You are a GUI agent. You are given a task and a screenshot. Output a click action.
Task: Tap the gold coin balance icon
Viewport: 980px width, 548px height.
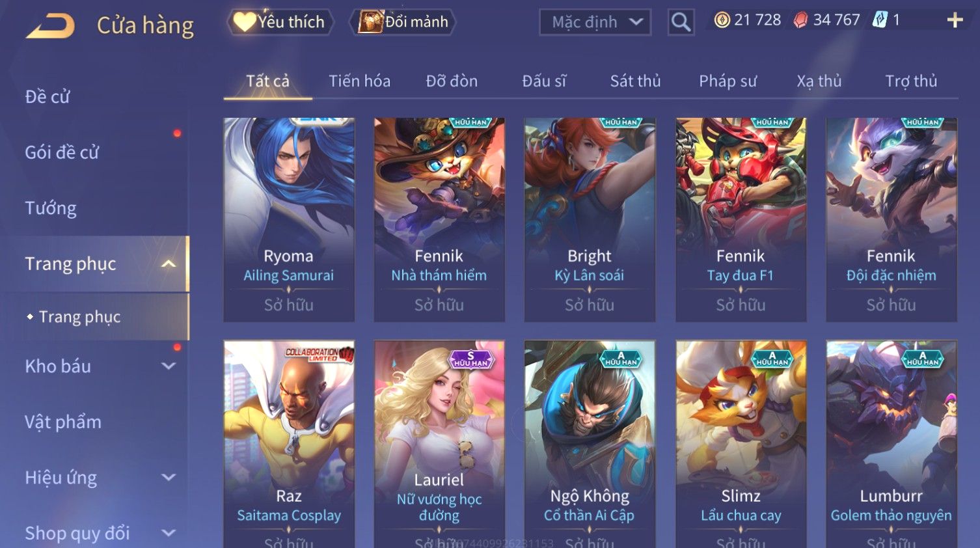click(722, 20)
